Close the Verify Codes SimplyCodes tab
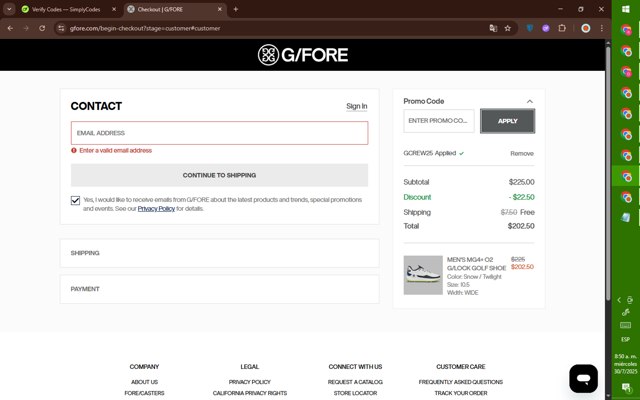The height and width of the screenshot is (400, 640). (x=114, y=9)
